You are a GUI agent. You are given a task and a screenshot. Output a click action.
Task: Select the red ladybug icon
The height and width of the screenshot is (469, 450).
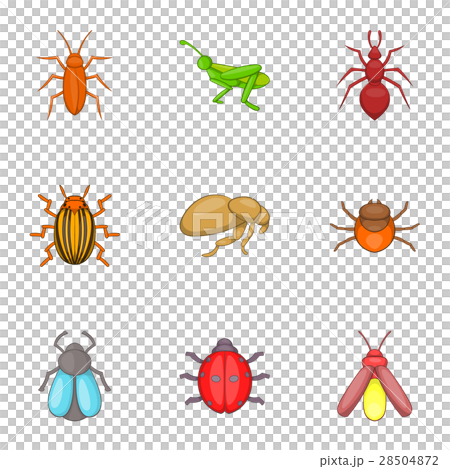coord(225,376)
